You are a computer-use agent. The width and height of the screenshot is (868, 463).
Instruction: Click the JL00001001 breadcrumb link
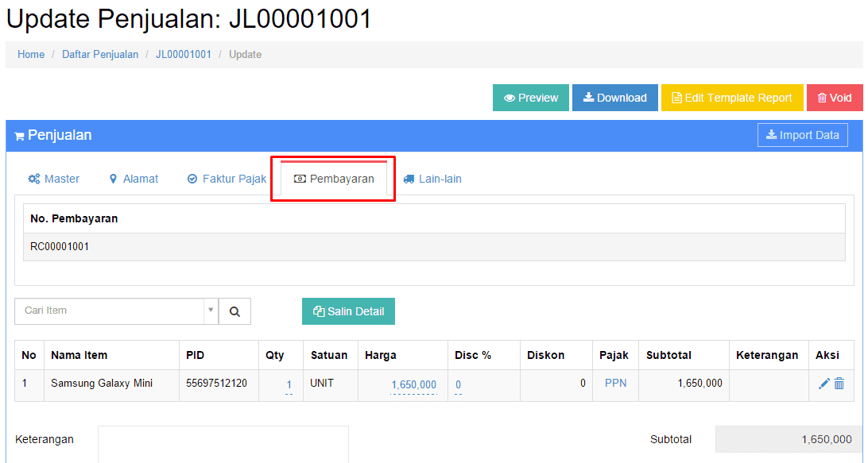click(x=184, y=55)
